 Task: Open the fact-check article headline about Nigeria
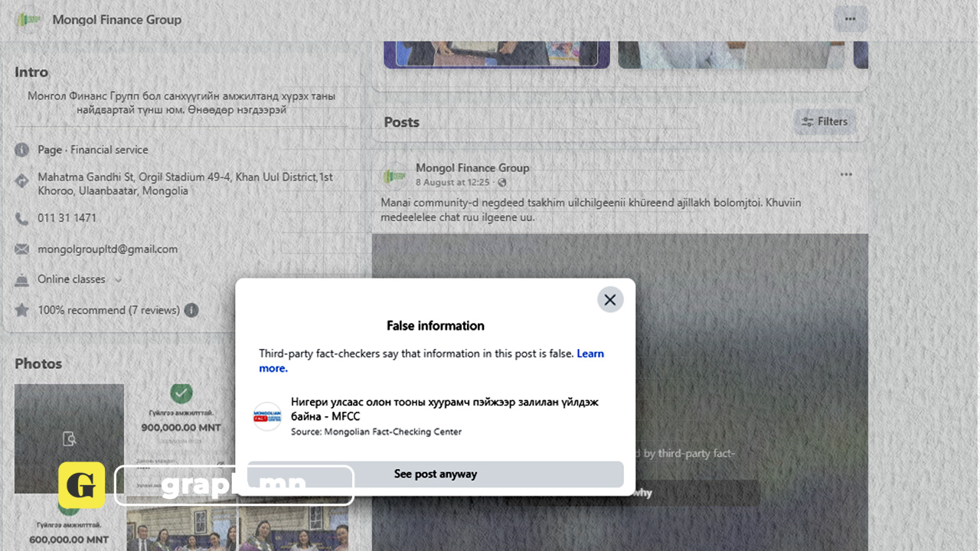(444, 409)
